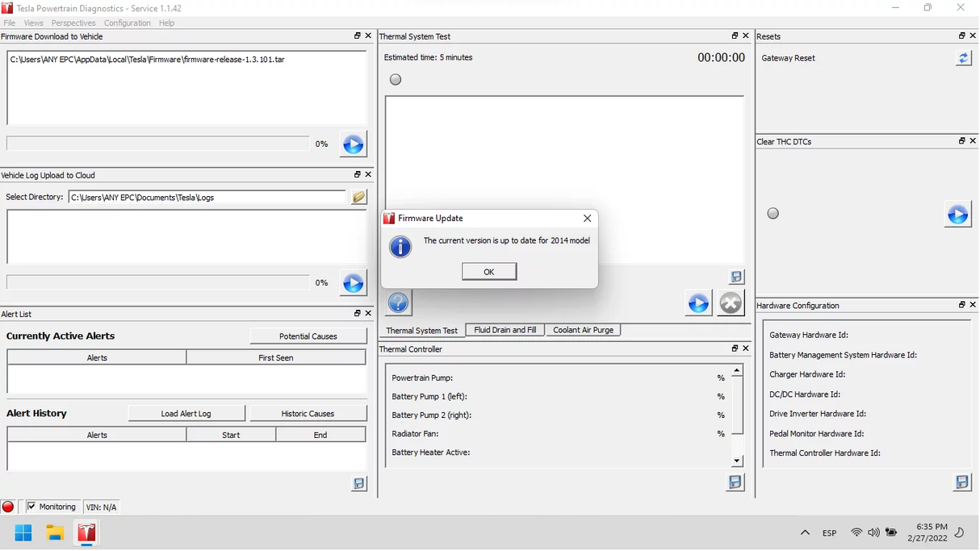Switch to the Coolant Air Purge tab

583,330
